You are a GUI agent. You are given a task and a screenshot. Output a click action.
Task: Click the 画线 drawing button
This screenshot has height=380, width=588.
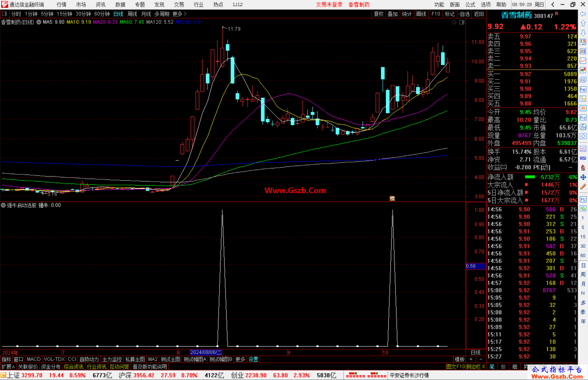(421, 14)
